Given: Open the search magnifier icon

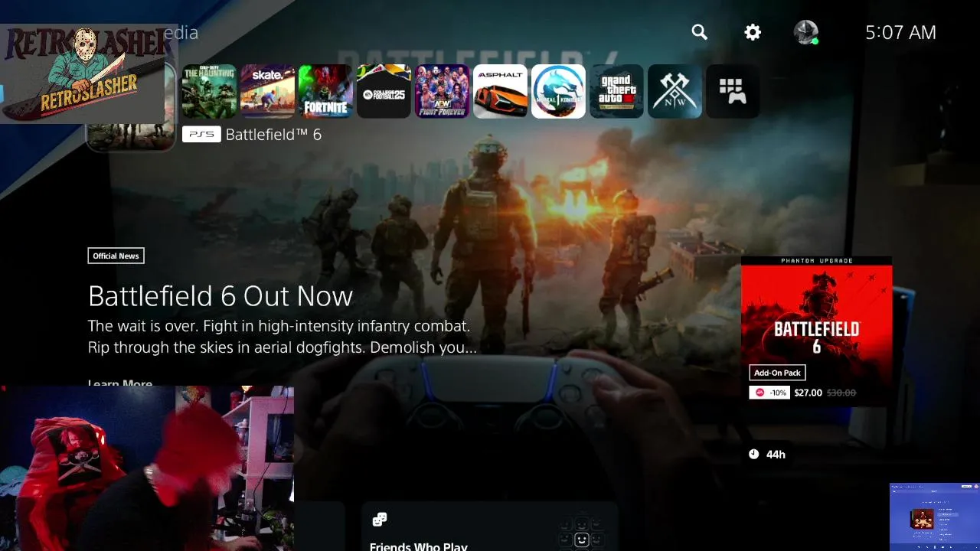Looking at the screenshot, I should [x=699, y=32].
